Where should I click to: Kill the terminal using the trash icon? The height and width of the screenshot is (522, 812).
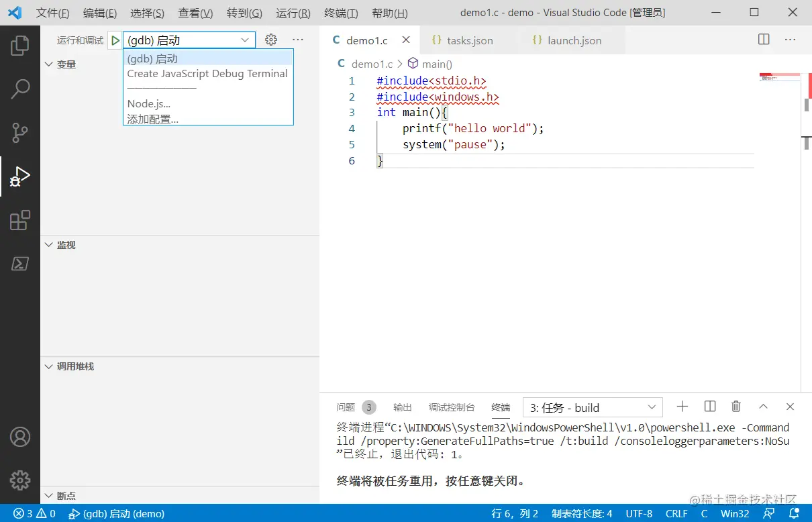[735, 407]
